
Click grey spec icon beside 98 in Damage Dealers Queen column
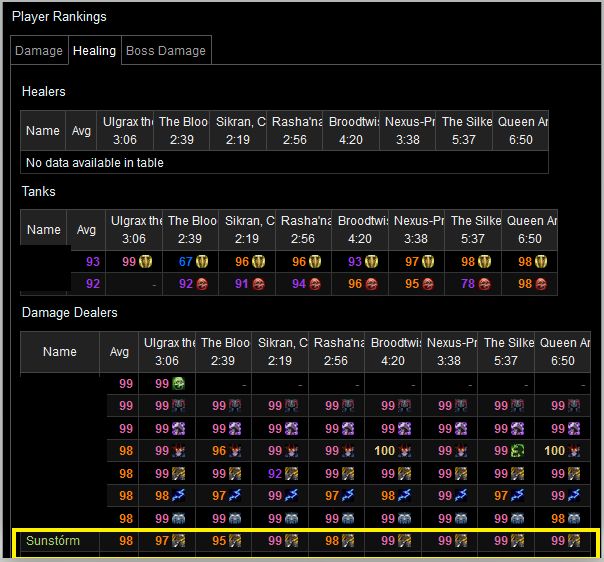[574, 518]
